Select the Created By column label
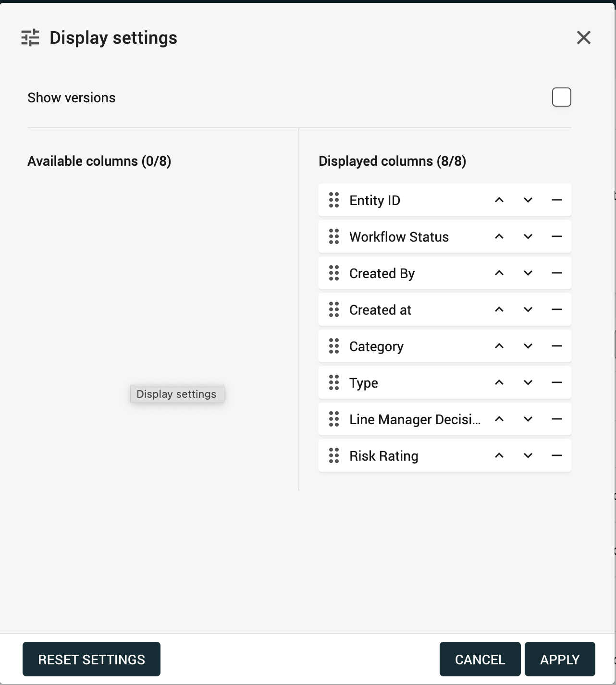 [382, 273]
